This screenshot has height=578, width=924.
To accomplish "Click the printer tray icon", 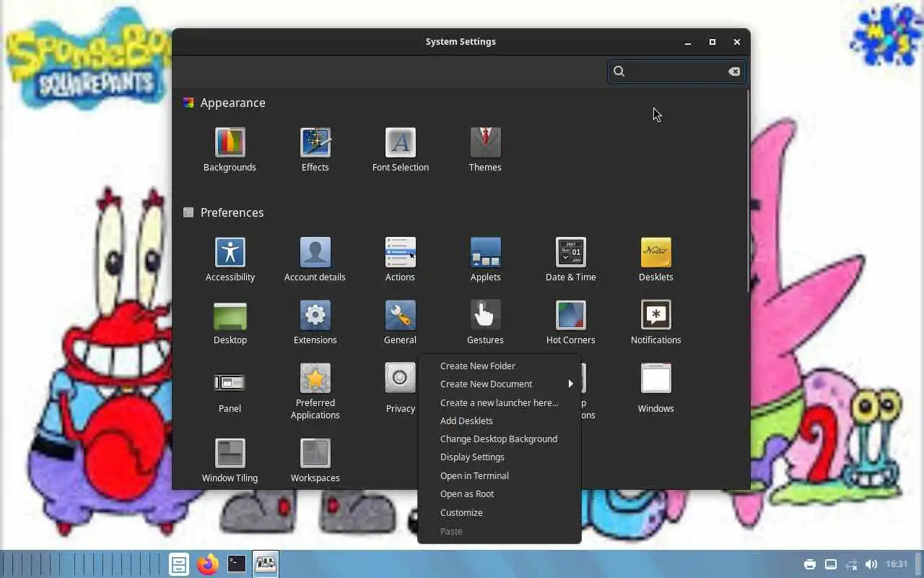I will tap(810, 564).
